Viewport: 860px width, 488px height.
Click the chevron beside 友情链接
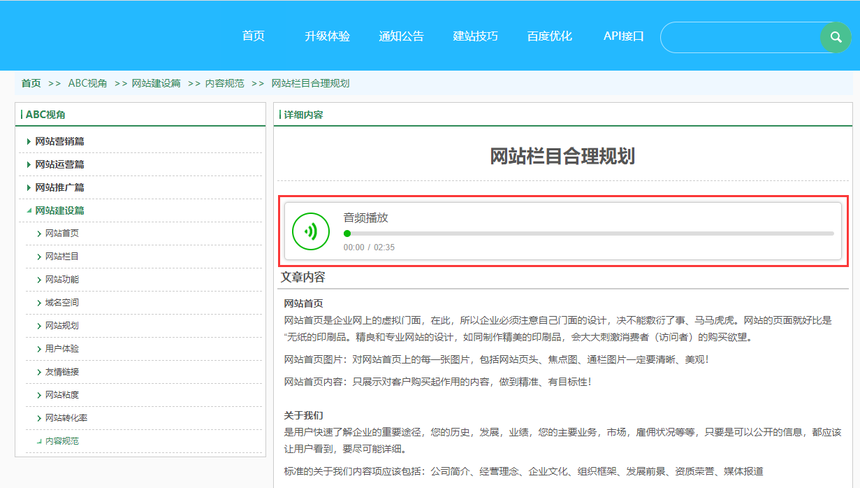[39, 372]
